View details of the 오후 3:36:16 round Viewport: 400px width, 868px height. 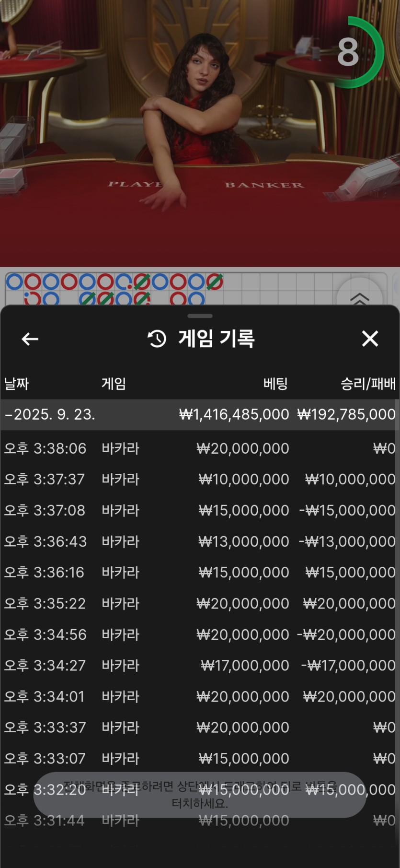(200, 572)
